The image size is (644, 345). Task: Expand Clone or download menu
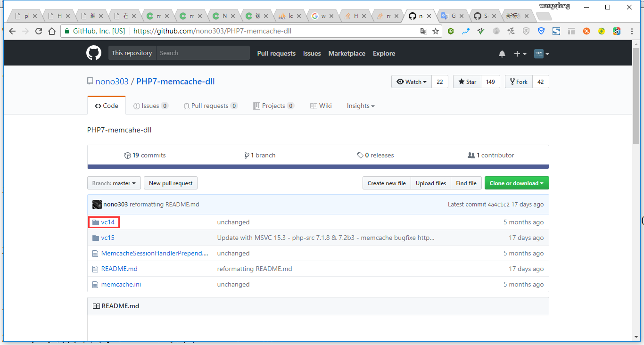pos(516,183)
